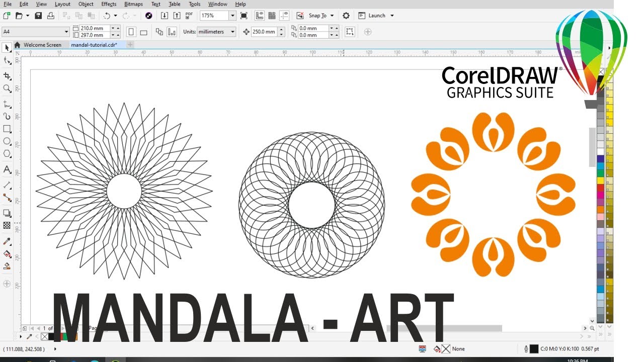This screenshot has height=362, width=644.
Task: Toggle guidelines display
Action: [x=284, y=16]
